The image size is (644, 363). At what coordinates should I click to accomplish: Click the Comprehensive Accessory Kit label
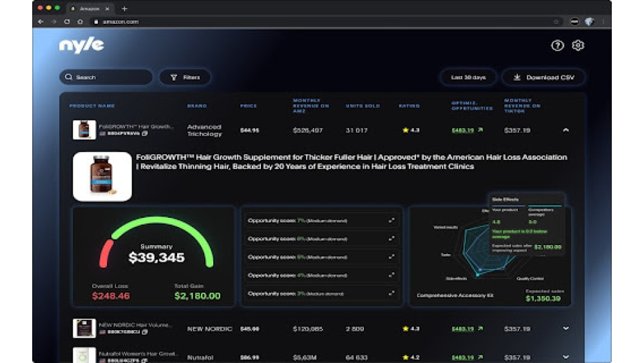coord(455,295)
